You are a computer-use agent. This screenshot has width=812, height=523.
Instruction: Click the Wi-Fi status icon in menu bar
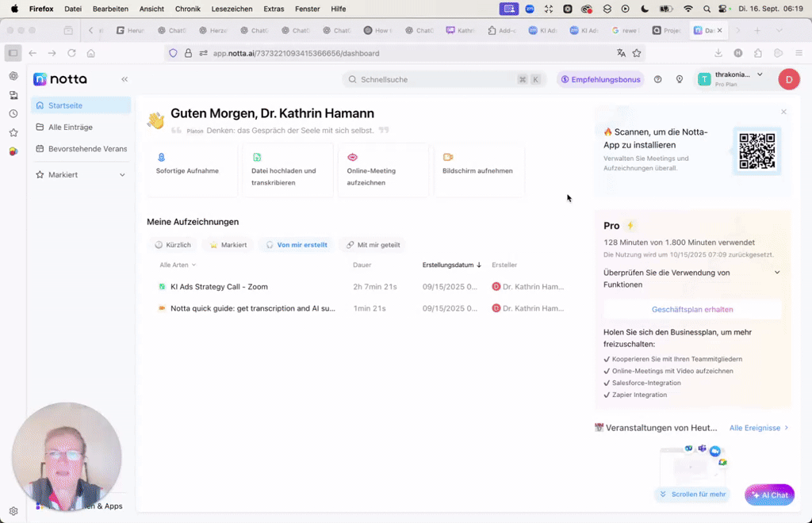pyautogui.click(x=688, y=9)
